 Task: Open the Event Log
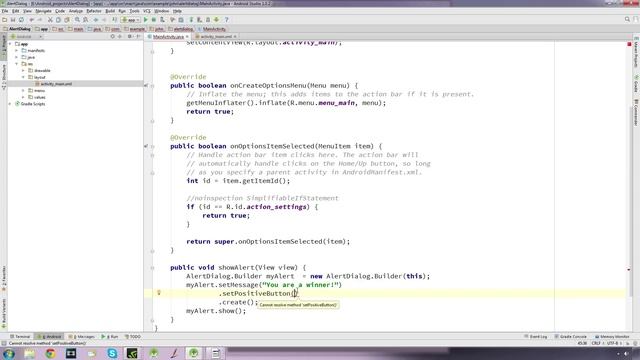tap(536, 337)
